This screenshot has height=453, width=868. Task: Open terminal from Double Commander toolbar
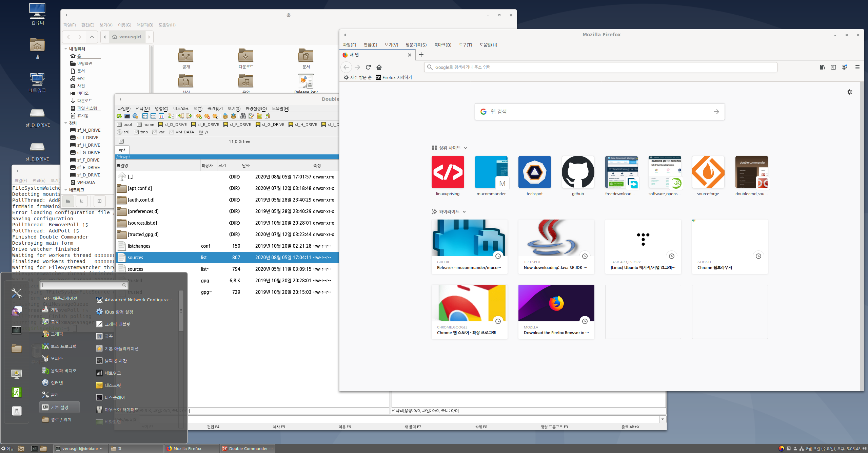127,116
